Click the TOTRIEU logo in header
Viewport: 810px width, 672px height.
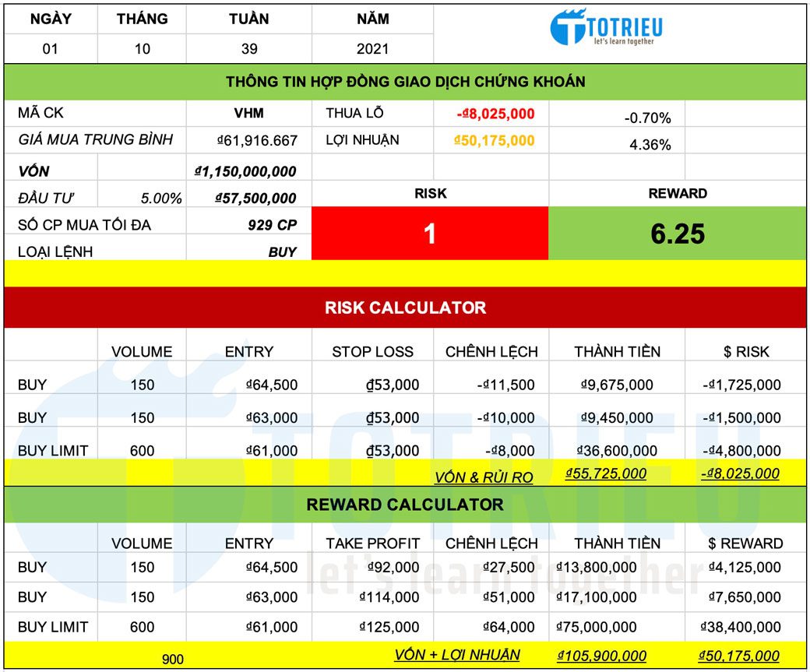(605, 28)
